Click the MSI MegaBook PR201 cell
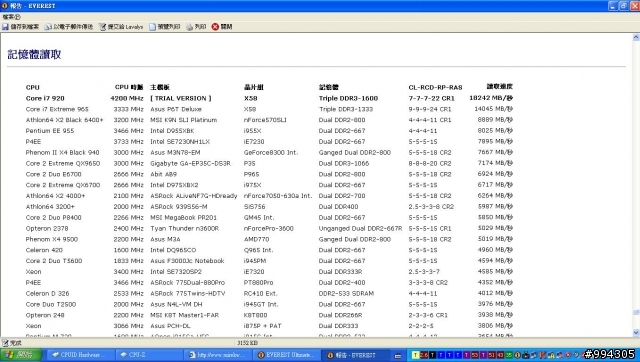Image resolution: width=640 pixels, height=362 pixels. pyautogui.click(x=183, y=218)
